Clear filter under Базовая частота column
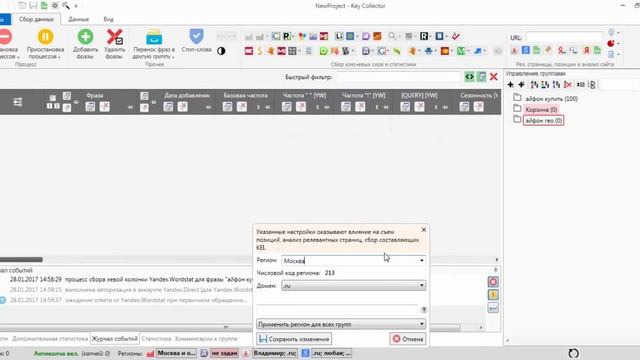Image resolution: width=640 pixels, height=360 pixels. (242, 107)
